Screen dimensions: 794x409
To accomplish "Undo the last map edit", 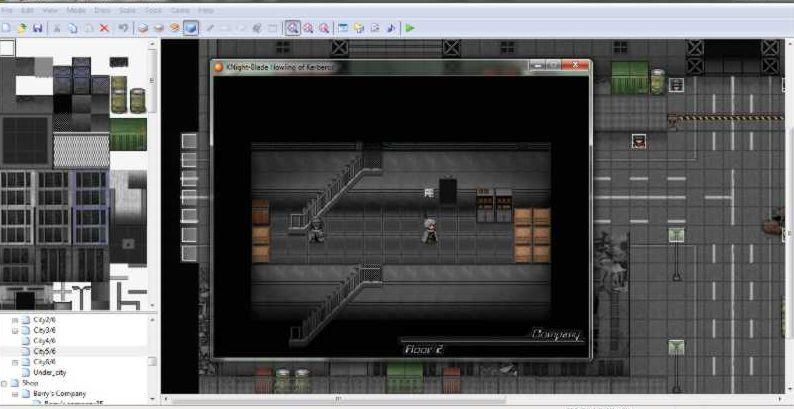I will click(123, 28).
